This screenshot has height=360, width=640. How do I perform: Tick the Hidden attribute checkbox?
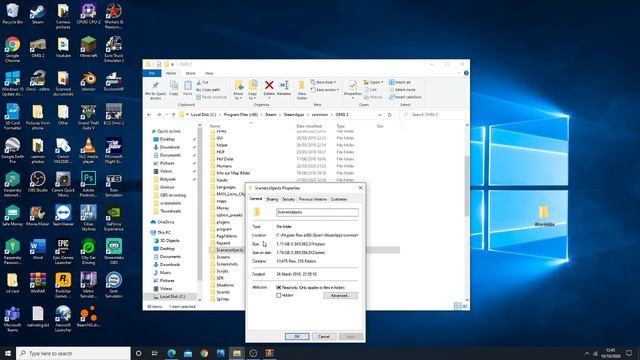(x=279, y=295)
